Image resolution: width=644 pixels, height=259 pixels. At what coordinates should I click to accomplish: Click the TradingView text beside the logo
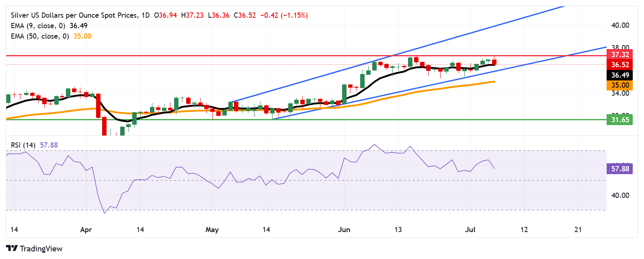[x=41, y=249]
